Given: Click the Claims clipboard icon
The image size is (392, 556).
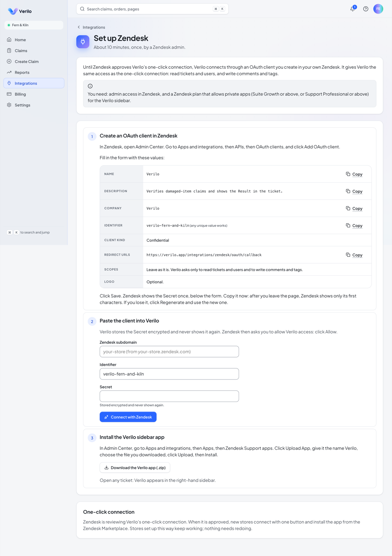Looking at the screenshot, I should 9,51.
